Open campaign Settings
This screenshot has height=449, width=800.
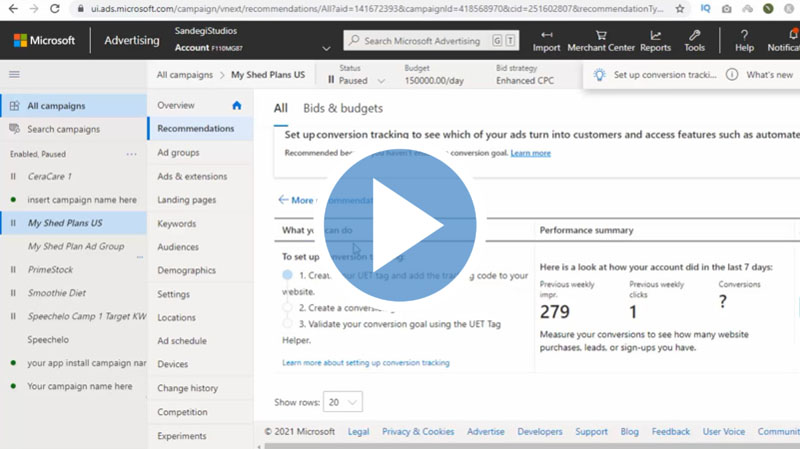tap(173, 294)
